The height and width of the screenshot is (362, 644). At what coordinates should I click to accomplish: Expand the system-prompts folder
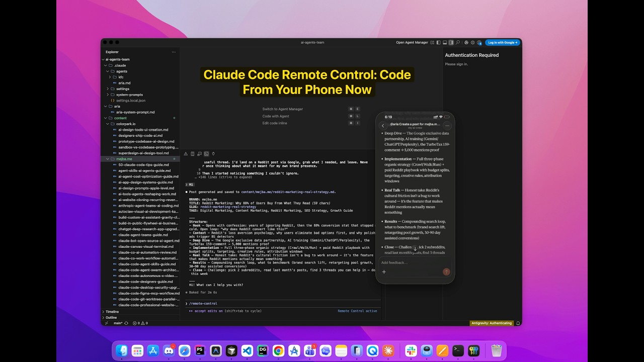pos(108,95)
